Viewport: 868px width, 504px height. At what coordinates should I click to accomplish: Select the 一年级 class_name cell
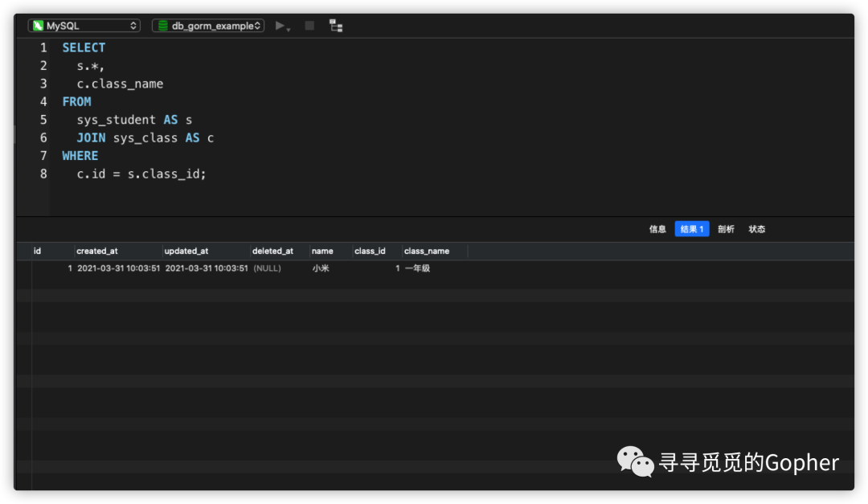coord(417,268)
